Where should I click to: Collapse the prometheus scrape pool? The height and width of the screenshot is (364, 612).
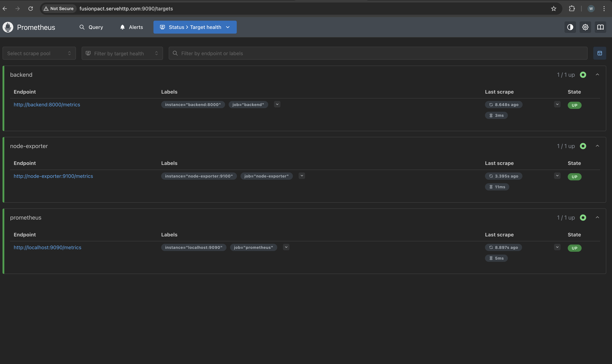[597, 217]
